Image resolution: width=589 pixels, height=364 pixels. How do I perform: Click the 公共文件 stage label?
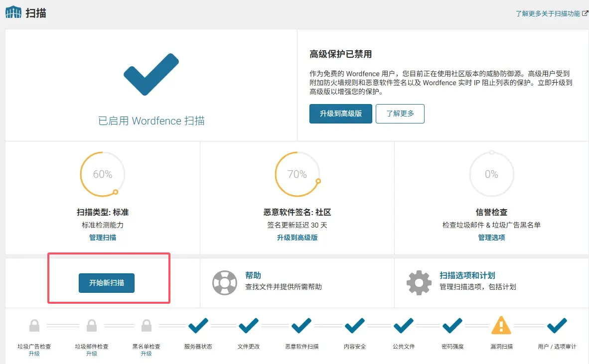tap(404, 347)
